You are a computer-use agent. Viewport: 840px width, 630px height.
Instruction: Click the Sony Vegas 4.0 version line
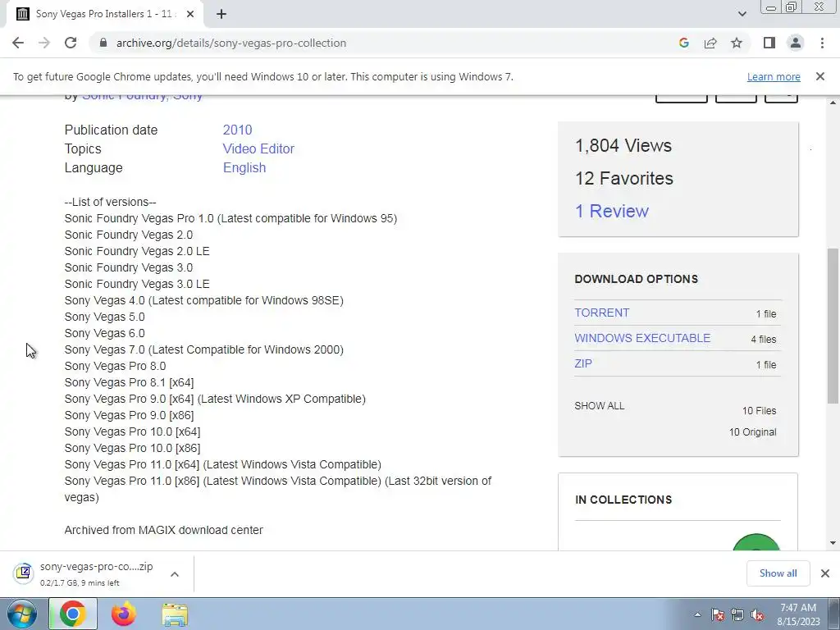coord(204,300)
